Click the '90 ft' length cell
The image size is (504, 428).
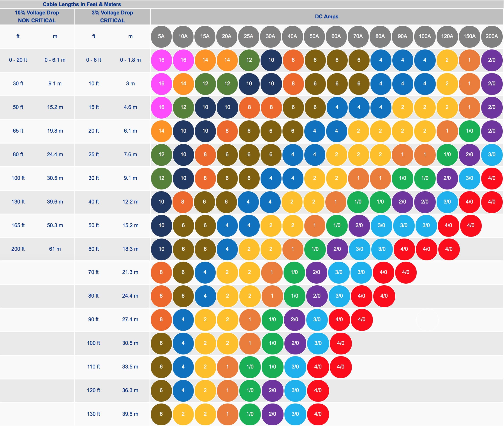pos(93,320)
